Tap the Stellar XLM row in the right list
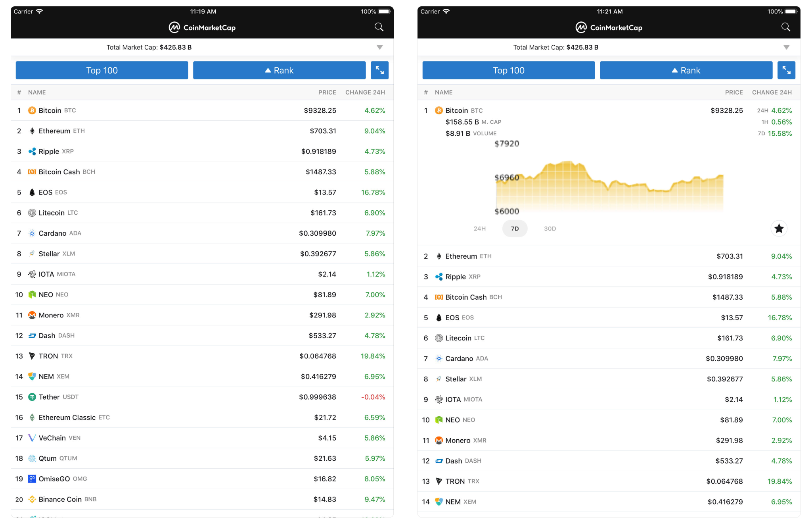Viewport: 812px width, 529px height. click(609, 379)
